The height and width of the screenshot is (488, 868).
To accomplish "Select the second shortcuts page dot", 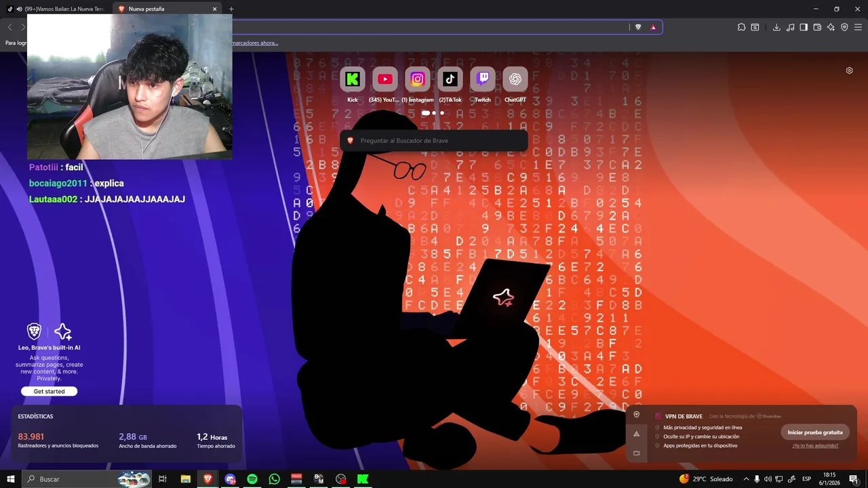I will tap(434, 113).
